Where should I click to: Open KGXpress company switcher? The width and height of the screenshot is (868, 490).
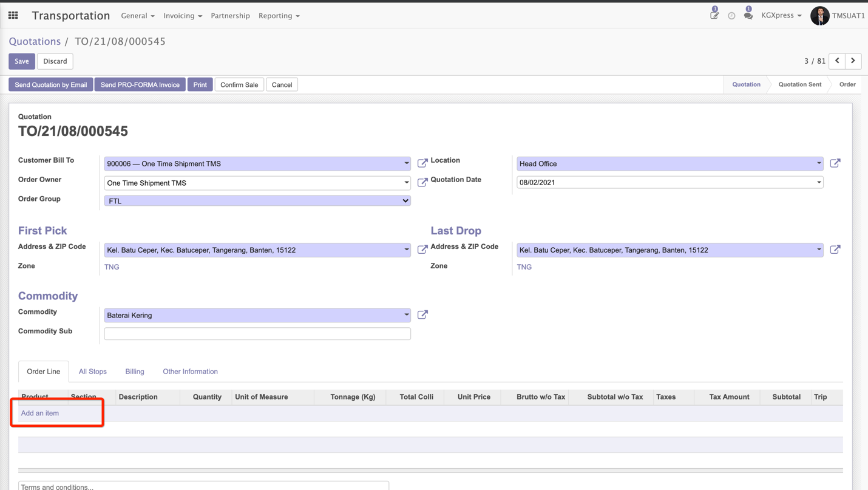coord(781,16)
